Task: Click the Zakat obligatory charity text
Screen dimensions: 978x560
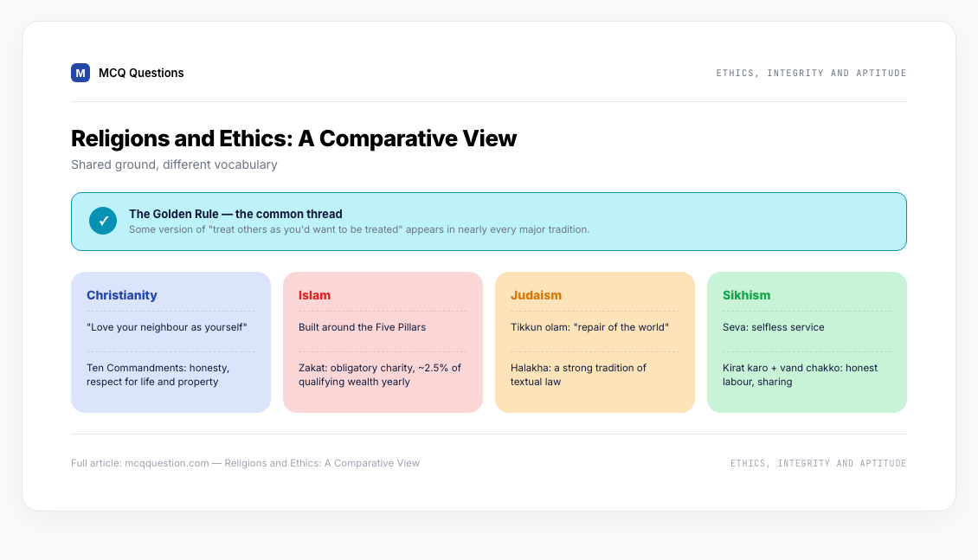Action: (x=380, y=375)
